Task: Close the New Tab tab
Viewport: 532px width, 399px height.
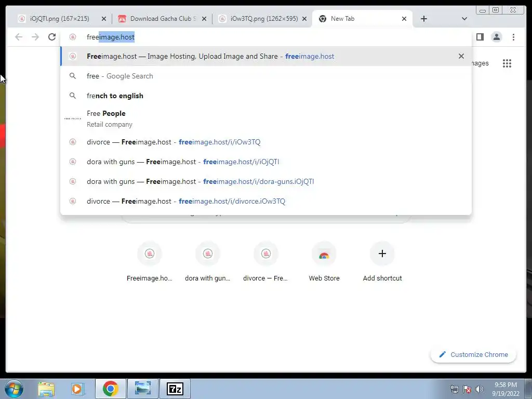Action: click(404, 19)
